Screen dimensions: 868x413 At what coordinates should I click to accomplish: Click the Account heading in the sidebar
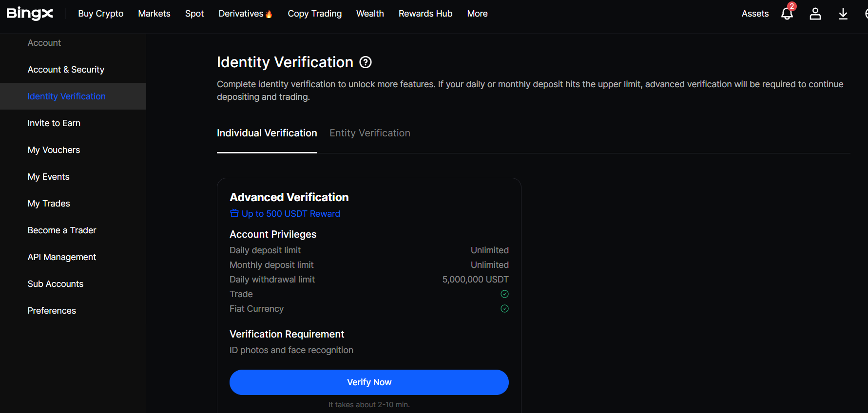[x=44, y=43]
